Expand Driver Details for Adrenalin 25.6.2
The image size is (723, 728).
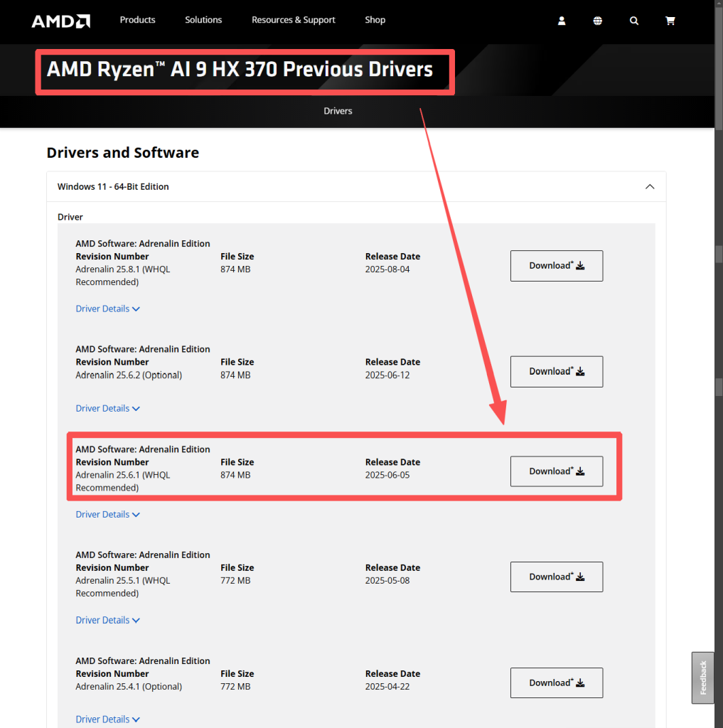[107, 409]
